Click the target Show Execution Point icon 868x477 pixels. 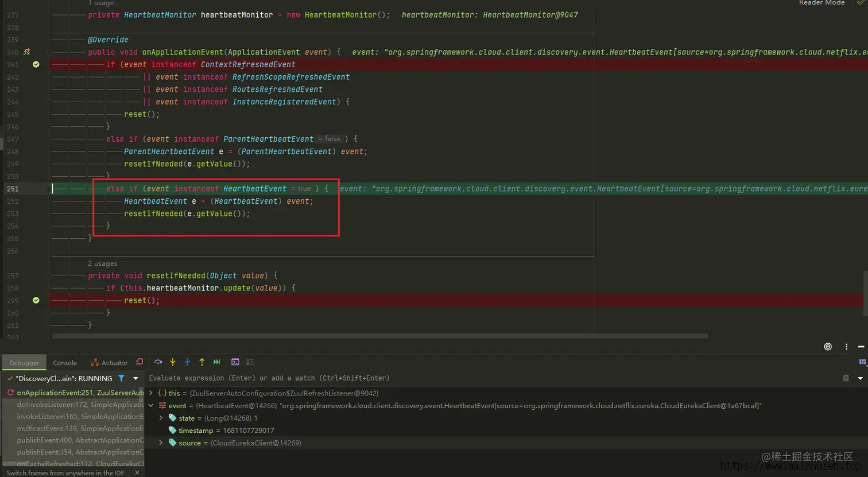[x=828, y=347]
